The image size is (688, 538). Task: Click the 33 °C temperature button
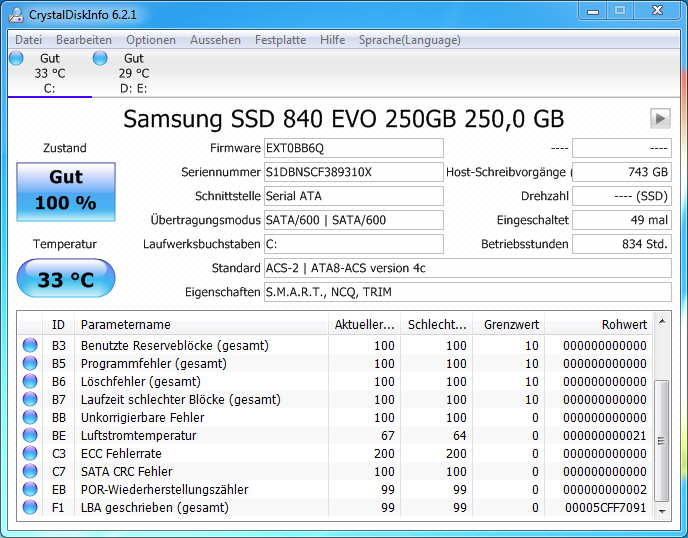66,279
